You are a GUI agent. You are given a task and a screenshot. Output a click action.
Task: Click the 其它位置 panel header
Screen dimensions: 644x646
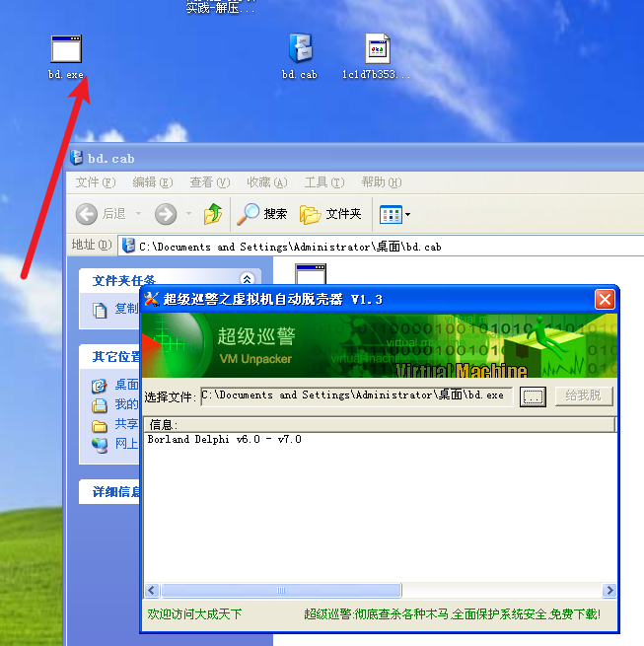coord(109,357)
